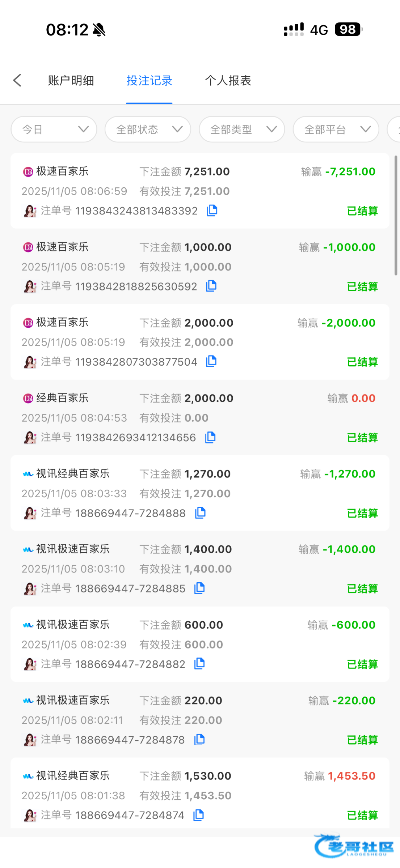Image resolution: width=400 pixels, height=868 pixels.
Task: Copy bet number 188669447-7284874
Action: click(198, 815)
